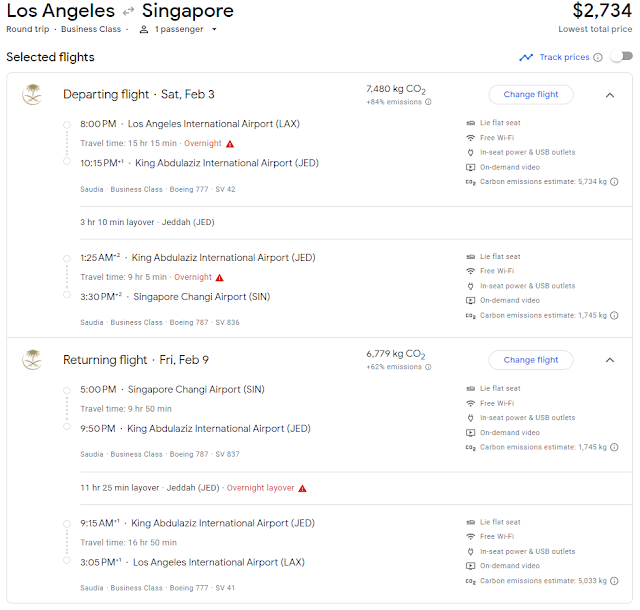Click Free Wi-Fi icon for SV 41
Image resolution: width=640 pixels, height=610 pixels.
(x=471, y=536)
